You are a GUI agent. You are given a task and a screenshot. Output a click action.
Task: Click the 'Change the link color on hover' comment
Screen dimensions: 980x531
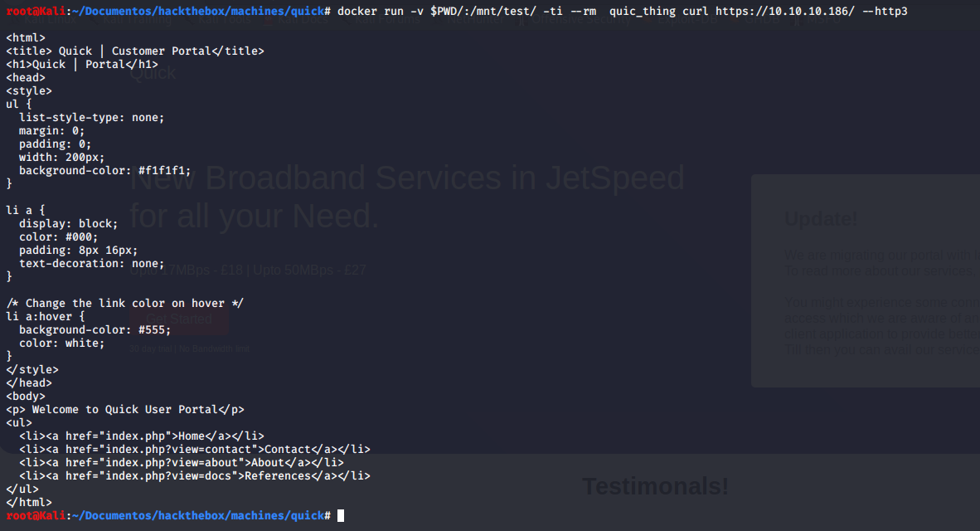[124, 304]
